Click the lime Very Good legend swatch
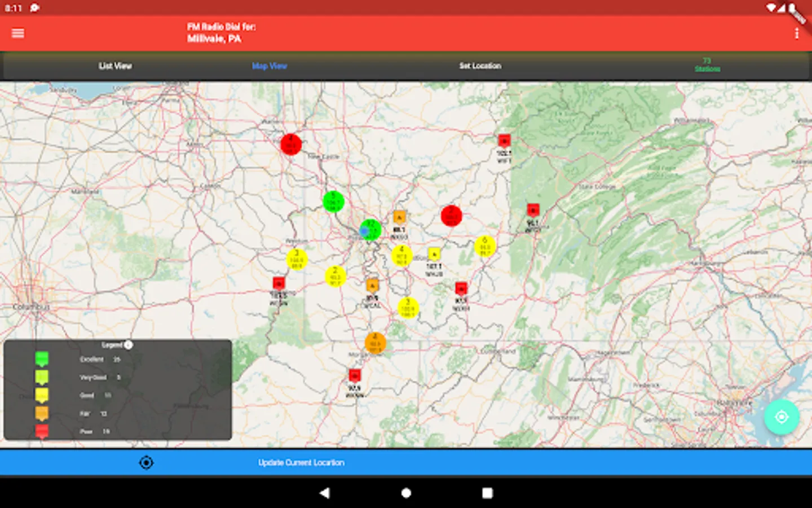This screenshot has width=812, height=508. (x=42, y=377)
